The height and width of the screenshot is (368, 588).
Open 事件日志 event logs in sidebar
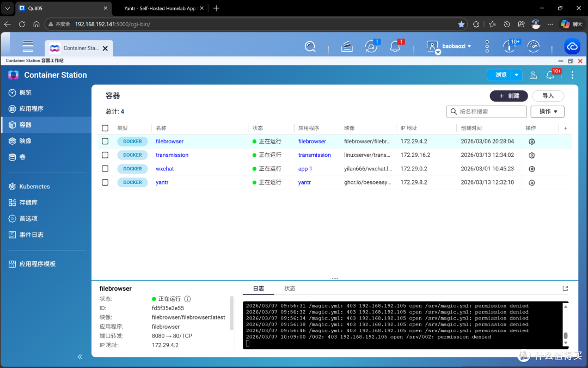point(46,235)
